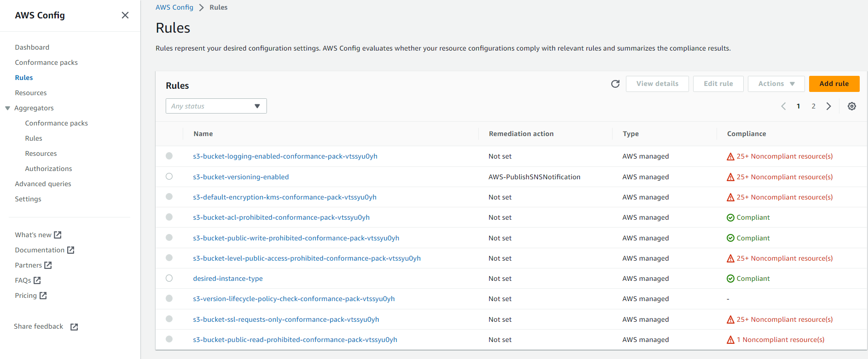Open Conformance packs in sidebar
This screenshot has height=359, width=868.
46,63
